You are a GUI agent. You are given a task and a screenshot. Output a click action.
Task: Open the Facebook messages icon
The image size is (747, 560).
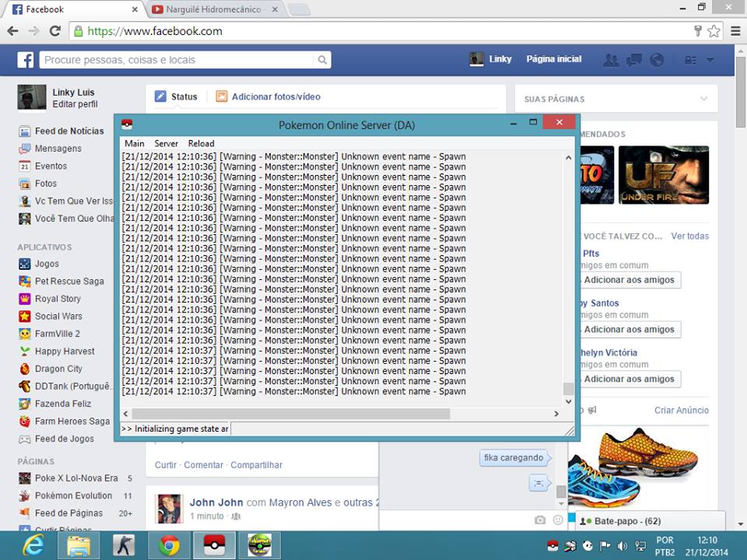coord(634,60)
